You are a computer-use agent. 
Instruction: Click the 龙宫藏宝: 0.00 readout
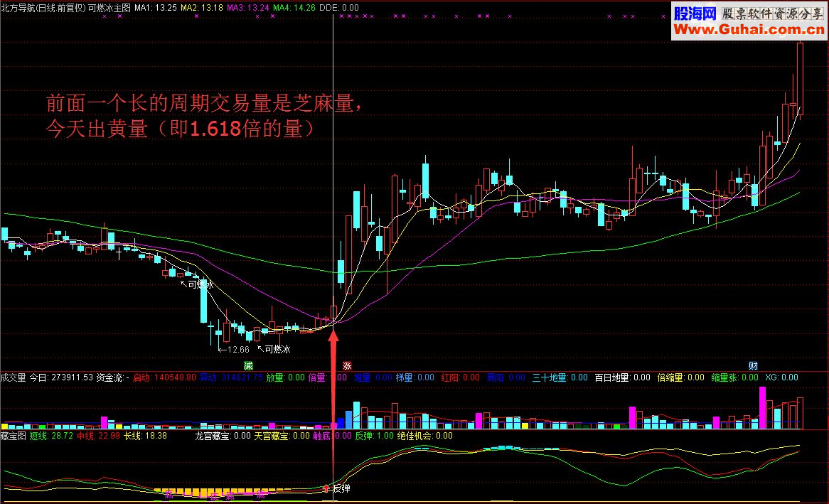point(223,436)
